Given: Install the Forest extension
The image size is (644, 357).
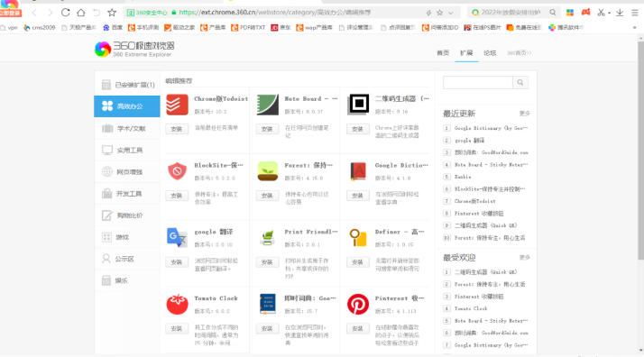Looking at the screenshot, I should (x=267, y=196).
